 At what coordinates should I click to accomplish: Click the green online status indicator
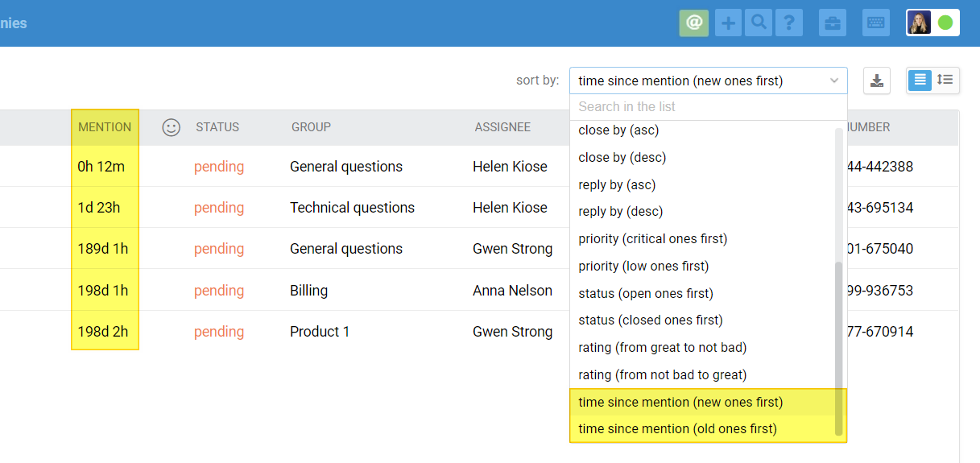[x=945, y=23]
